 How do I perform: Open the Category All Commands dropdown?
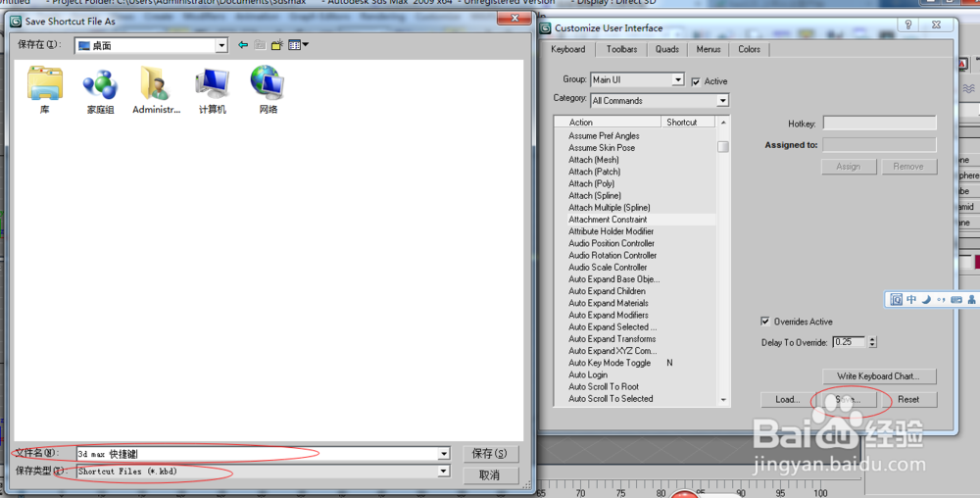click(x=722, y=101)
